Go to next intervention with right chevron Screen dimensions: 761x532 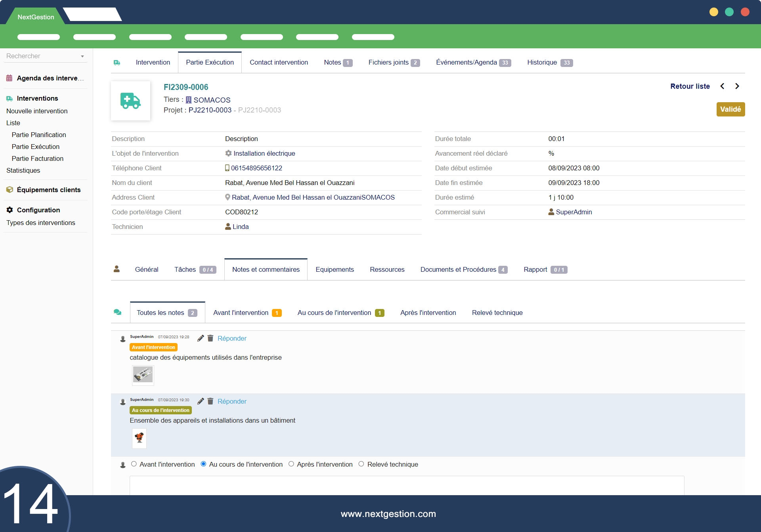coord(737,86)
